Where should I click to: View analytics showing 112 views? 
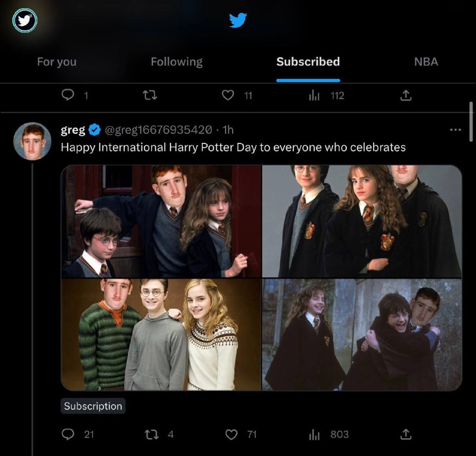[x=314, y=95]
